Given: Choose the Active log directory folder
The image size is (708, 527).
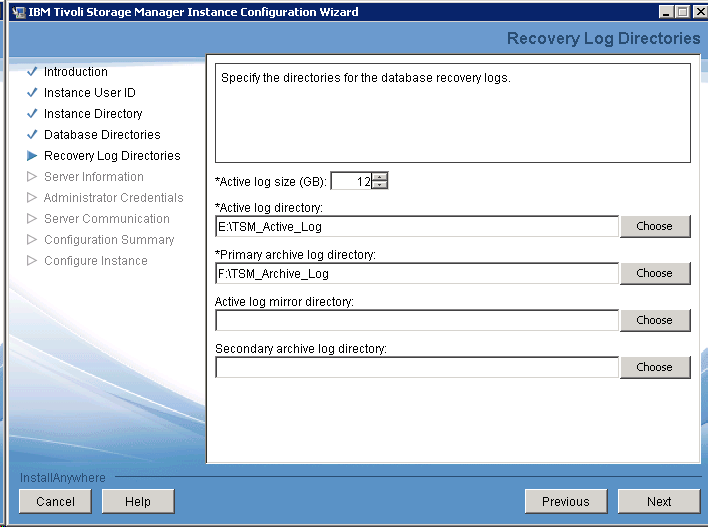Looking at the screenshot, I should coord(654,226).
